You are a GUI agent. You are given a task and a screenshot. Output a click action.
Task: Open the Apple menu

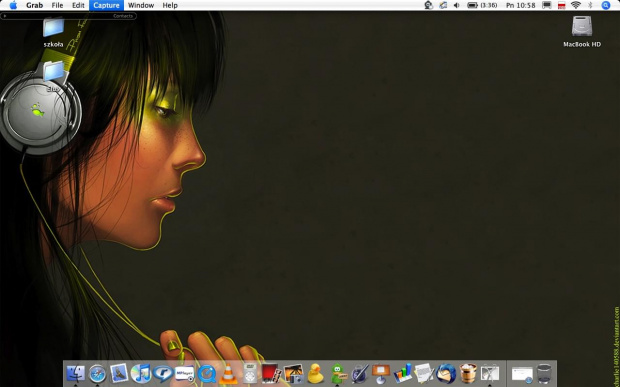click(x=13, y=5)
